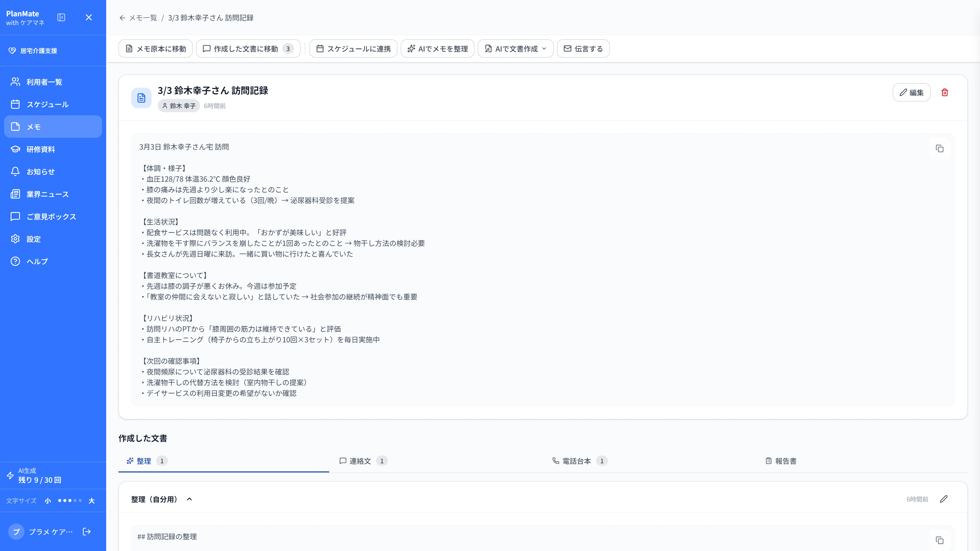Switch to 整理 tab

coord(224,461)
